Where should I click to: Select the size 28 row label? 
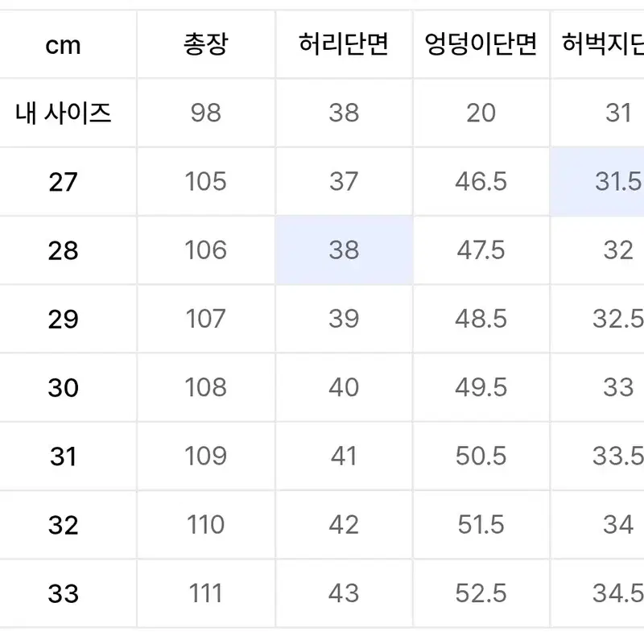(64, 250)
